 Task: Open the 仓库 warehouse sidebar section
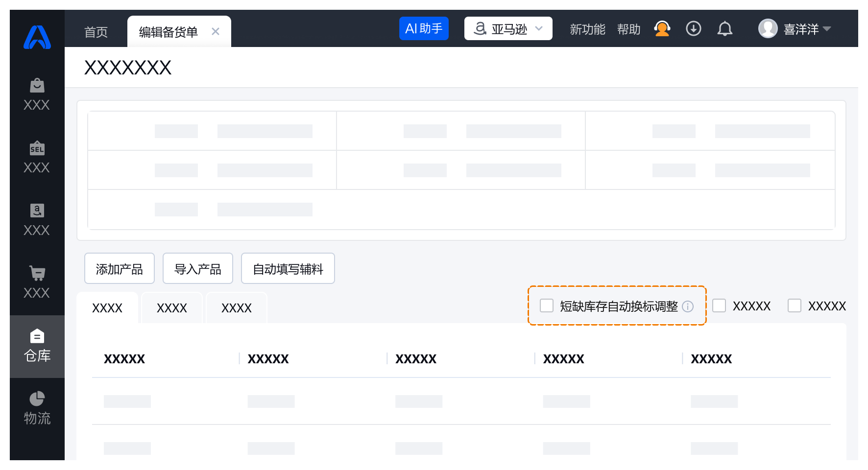click(37, 346)
